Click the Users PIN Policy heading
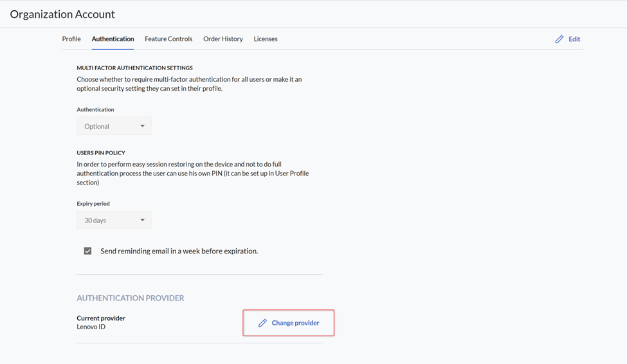This screenshot has width=627, height=364. 101,153
